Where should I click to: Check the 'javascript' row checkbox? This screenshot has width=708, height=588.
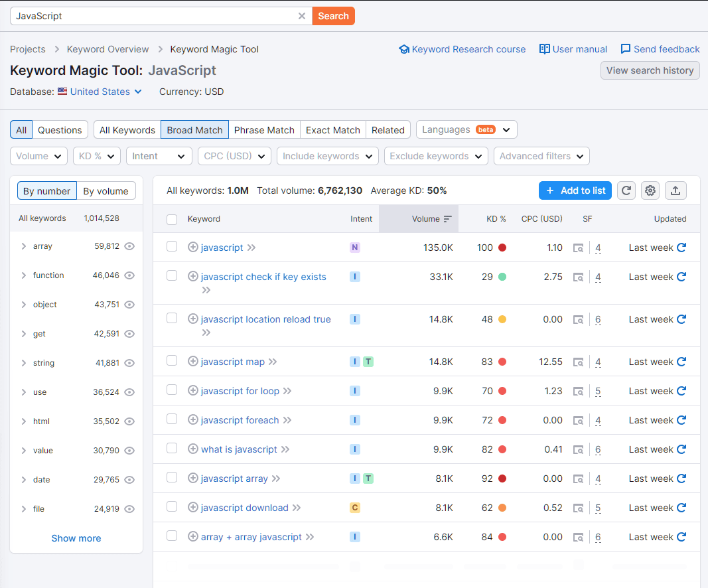click(172, 246)
